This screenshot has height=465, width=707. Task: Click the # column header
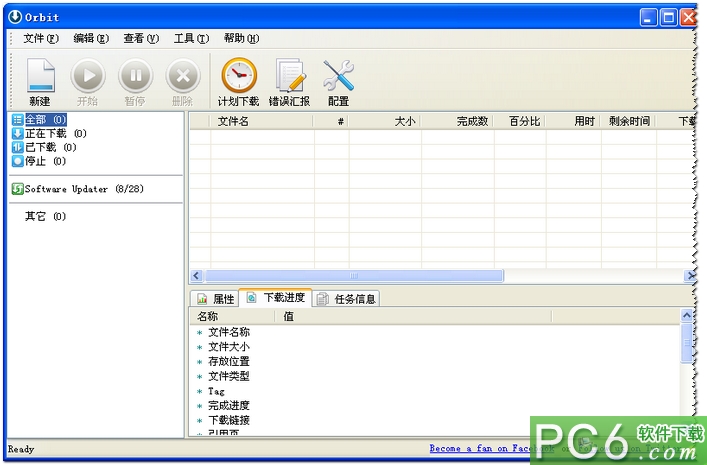tap(331, 121)
